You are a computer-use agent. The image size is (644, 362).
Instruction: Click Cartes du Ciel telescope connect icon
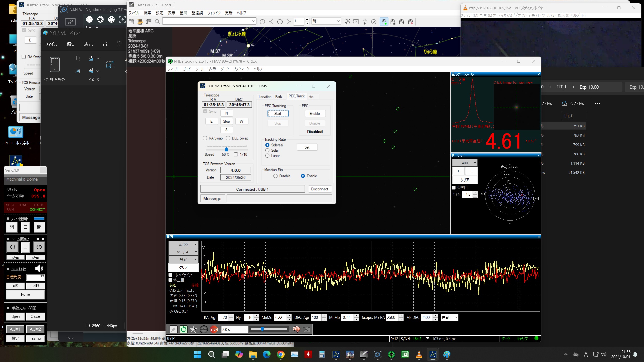point(384,22)
